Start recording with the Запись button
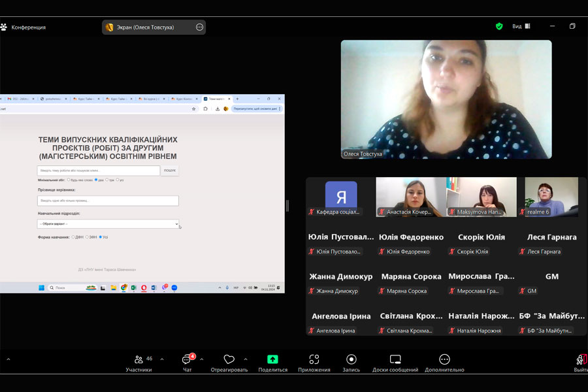This screenshot has height=392, width=588. (351, 363)
